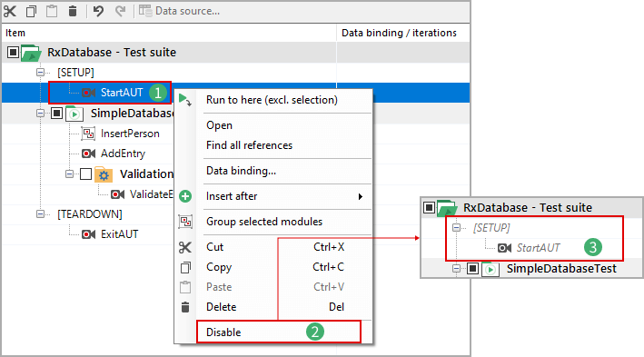644x357 pixels.
Task: Click the recording icon beside ValidateE
Action: (117, 194)
